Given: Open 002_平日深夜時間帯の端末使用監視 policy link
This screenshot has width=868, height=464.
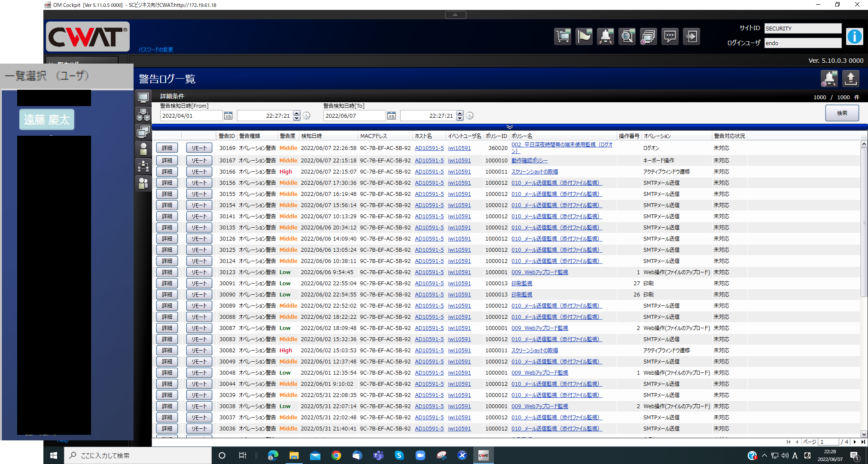Looking at the screenshot, I should pyautogui.click(x=562, y=147).
